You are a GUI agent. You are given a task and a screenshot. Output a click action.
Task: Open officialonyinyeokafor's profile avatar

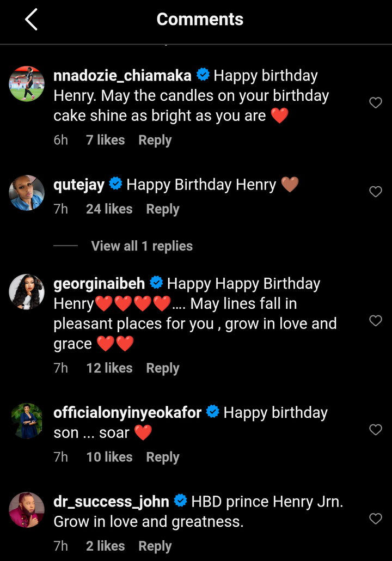coord(27,420)
